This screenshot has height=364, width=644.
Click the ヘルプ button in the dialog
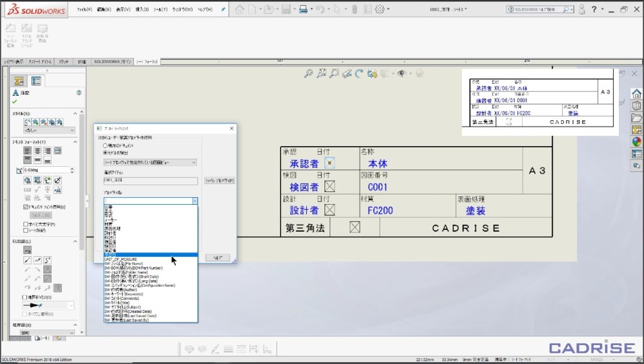click(217, 258)
